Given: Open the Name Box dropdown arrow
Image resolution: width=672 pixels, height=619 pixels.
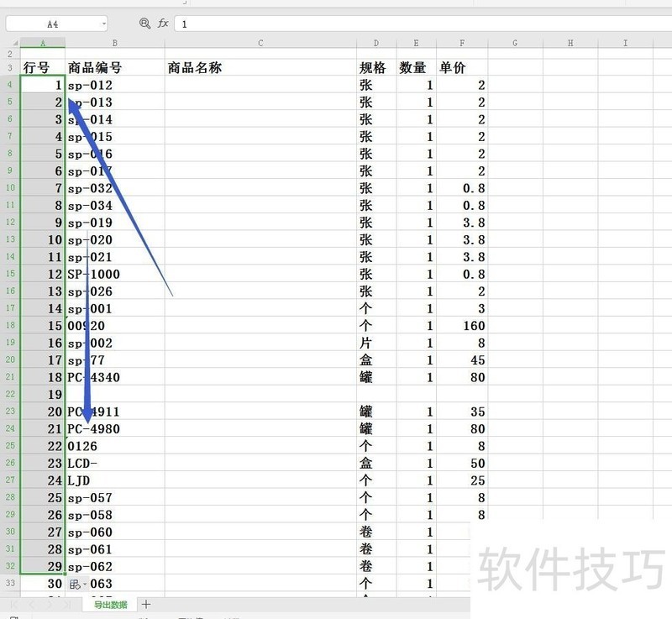Looking at the screenshot, I should 103,24.
